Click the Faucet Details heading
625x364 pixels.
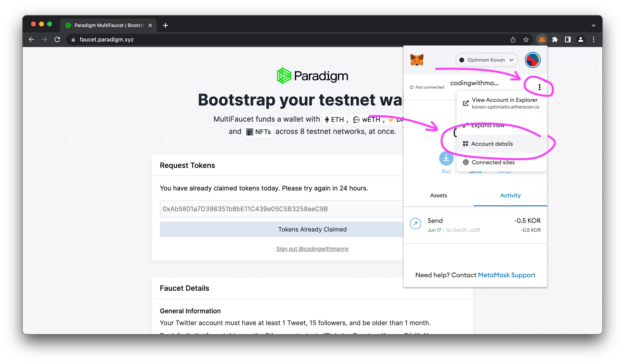click(x=184, y=288)
